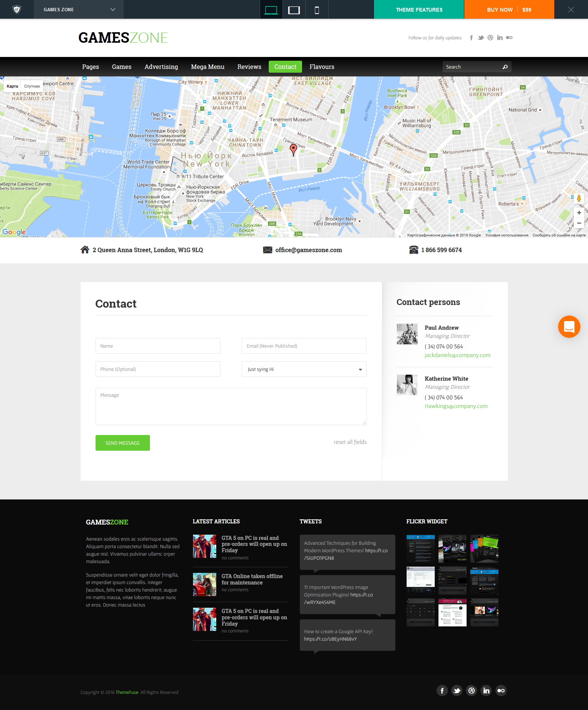The image size is (588, 710).
Task: Zoom in the map with plus button
Action: tap(579, 212)
